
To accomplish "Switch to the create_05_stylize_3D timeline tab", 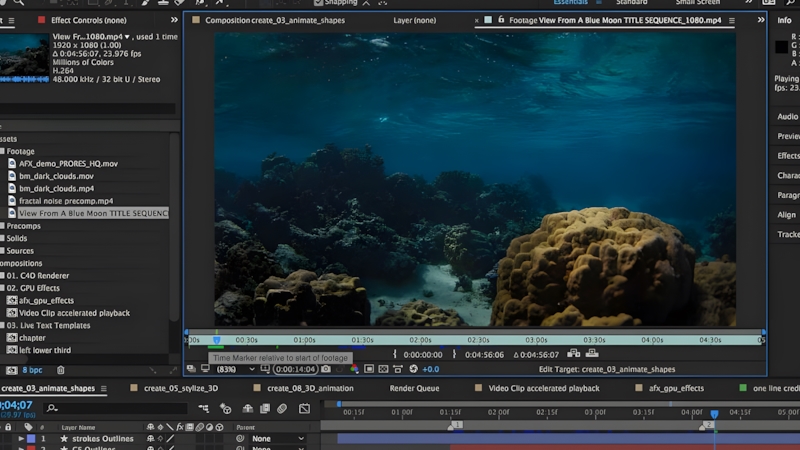I will point(183,388).
